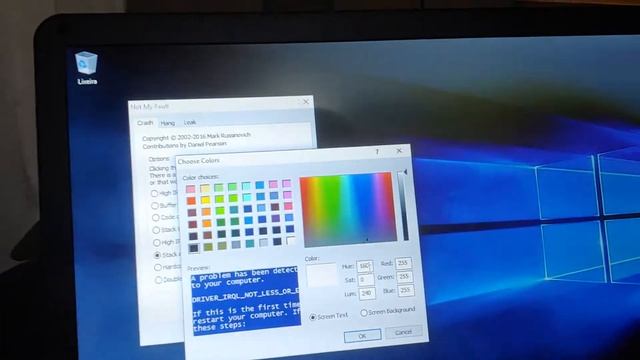Confirm colors with the OK button
The image size is (640, 360).
362,336
